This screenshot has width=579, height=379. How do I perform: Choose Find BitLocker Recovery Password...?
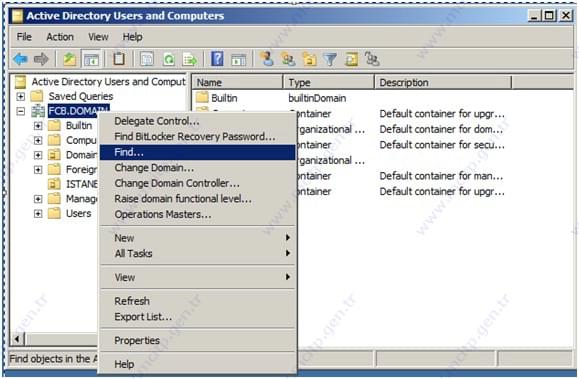(198, 136)
